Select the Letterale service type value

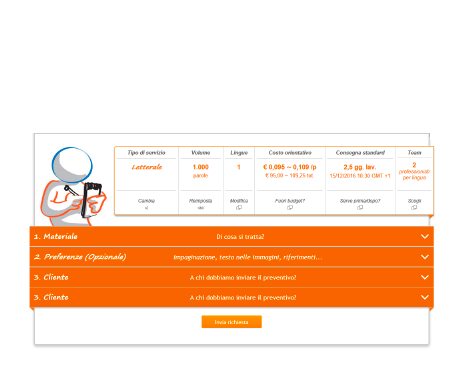point(147,167)
